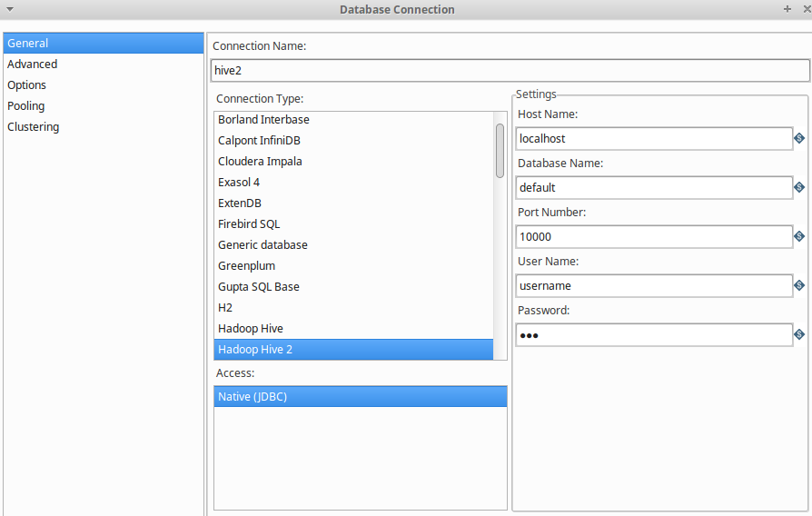Open the Pooling section
The height and width of the screenshot is (516, 812).
click(104, 105)
